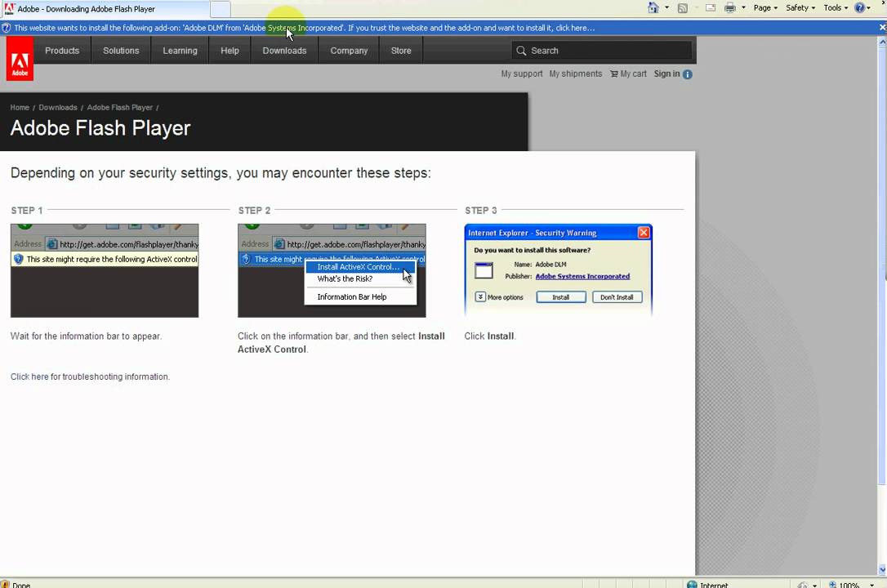
Task: Click the 'STEP 3' label
Action: click(x=481, y=211)
